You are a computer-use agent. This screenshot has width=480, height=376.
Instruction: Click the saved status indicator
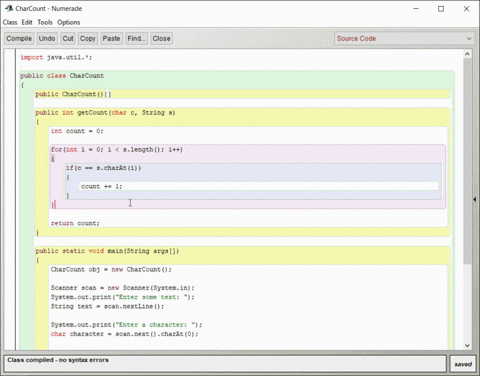pos(463,364)
